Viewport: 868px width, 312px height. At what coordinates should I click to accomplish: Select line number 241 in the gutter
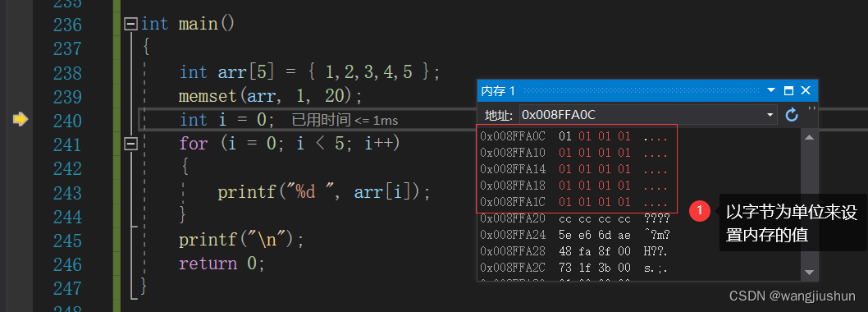pyautogui.click(x=67, y=144)
